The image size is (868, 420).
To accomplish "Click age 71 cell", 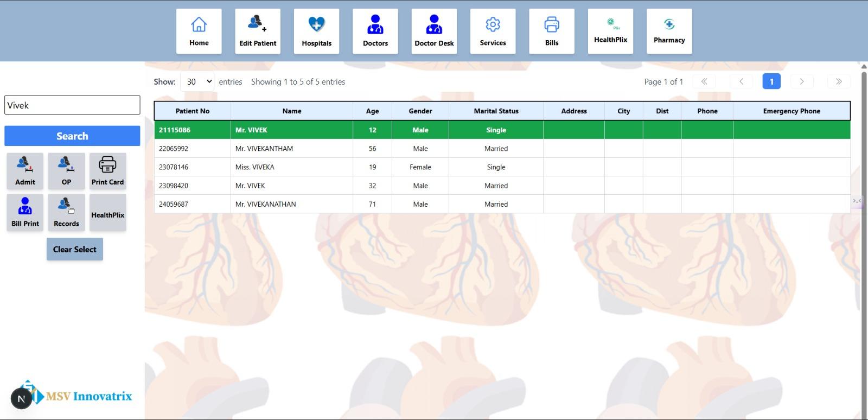I will point(372,204).
